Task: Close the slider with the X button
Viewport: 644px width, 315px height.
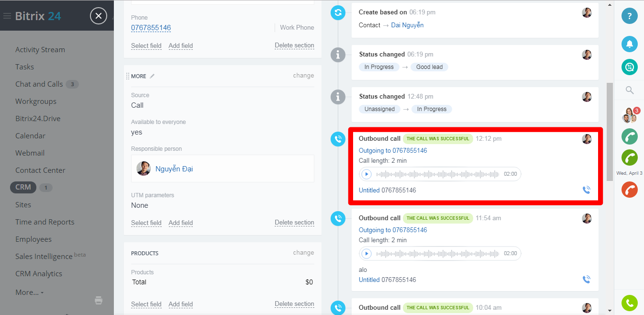Action: pos(98,16)
